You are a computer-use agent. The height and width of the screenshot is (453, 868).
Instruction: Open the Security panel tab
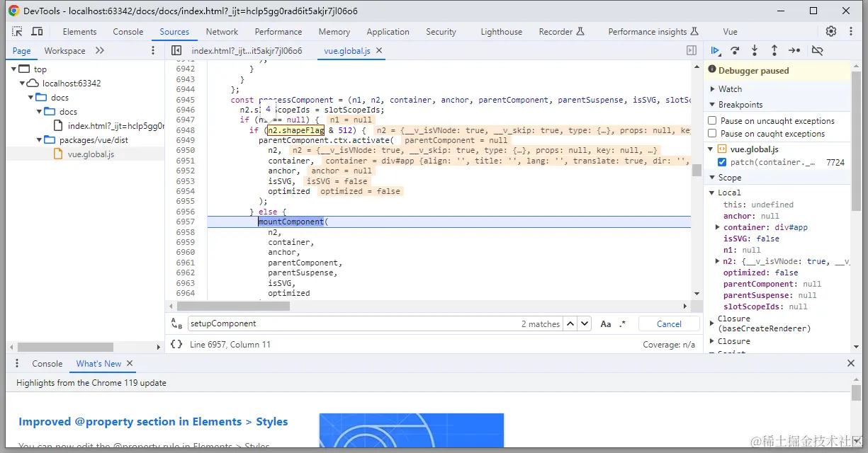441,32
